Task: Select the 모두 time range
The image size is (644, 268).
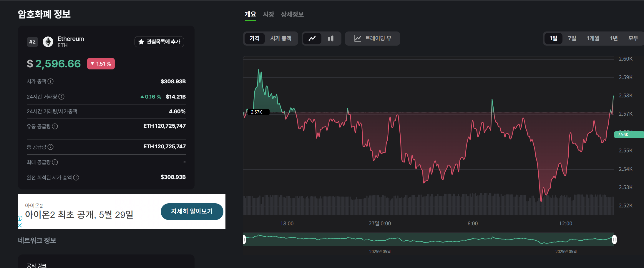Action: pyautogui.click(x=633, y=38)
